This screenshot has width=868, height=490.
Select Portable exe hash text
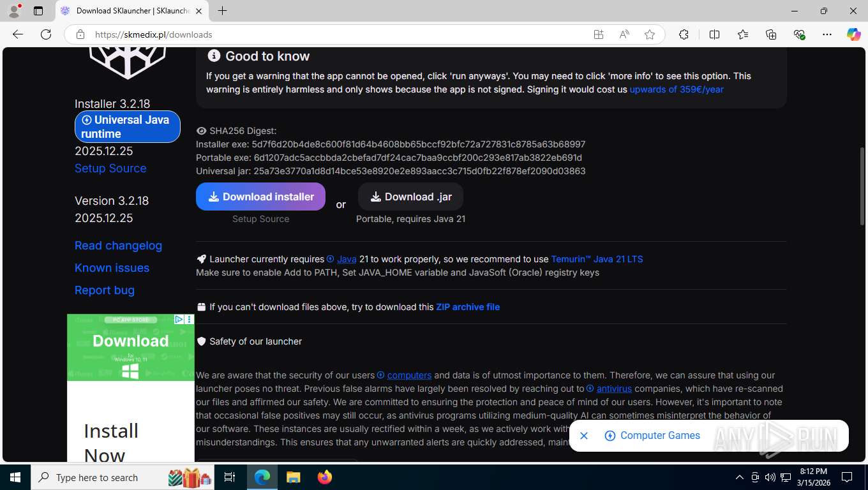pyautogui.click(x=417, y=158)
